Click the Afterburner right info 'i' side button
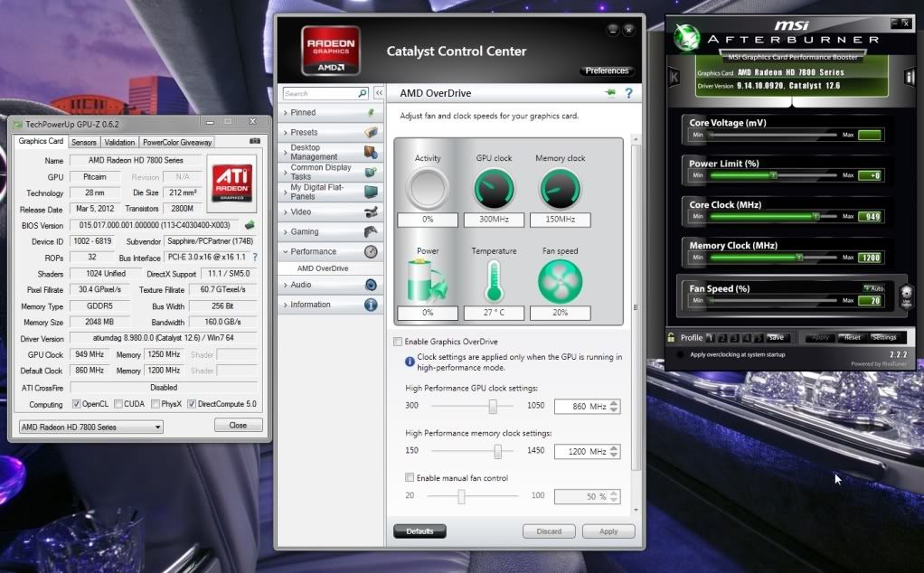924x573 pixels. pyautogui.click(x=910, y=77)
